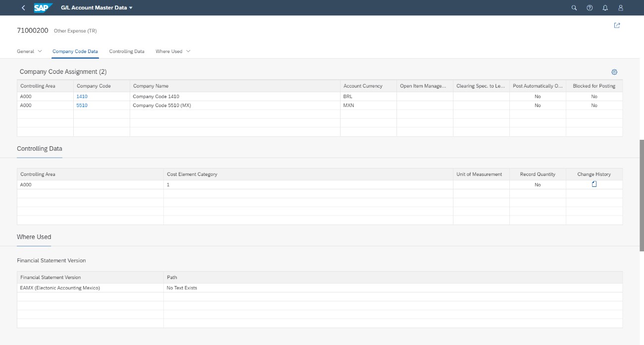
Task: Expand the General tab chevron
Action: (x=40, y=51)
